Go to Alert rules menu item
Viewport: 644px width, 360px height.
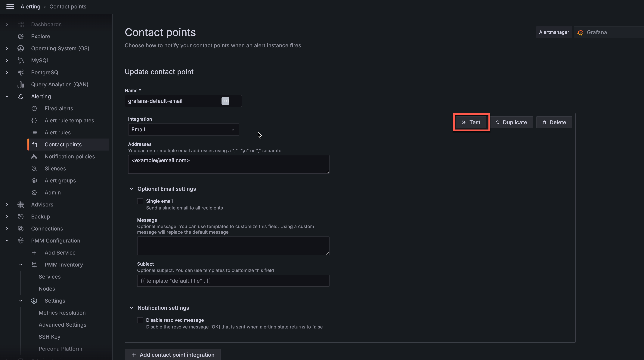[57, 133]
